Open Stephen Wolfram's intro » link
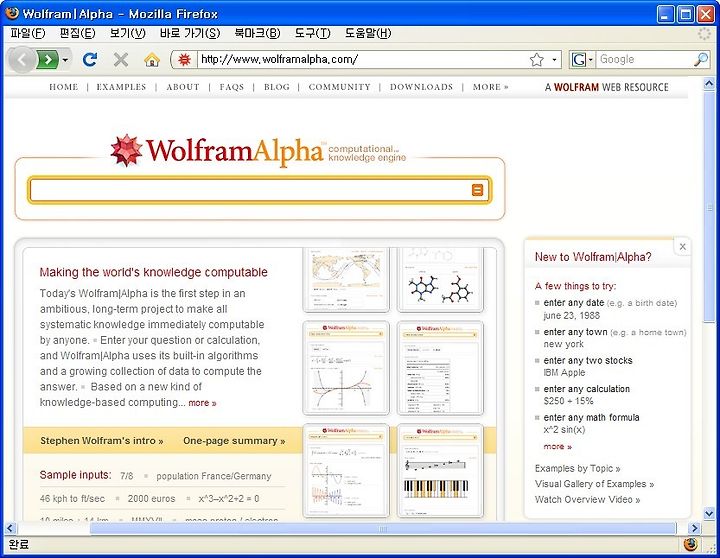Screen dimensions: 720x558 [101, 440]
